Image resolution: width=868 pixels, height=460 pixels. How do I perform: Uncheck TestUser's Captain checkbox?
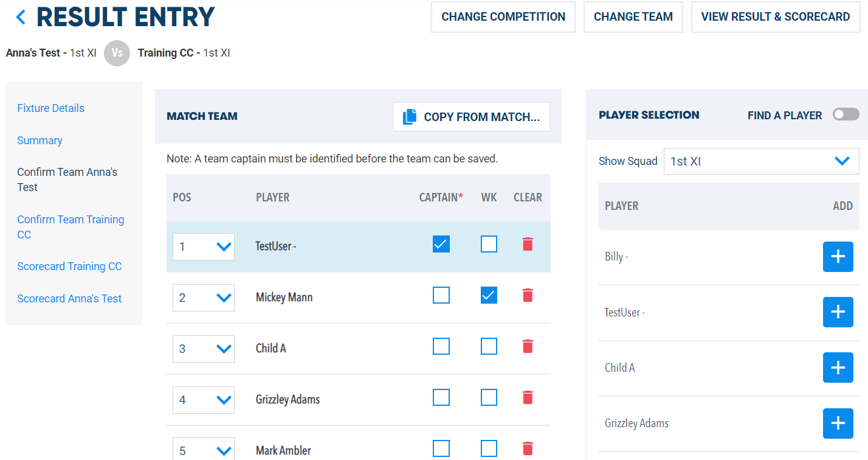pyautogui.click(x=441, y=243)
